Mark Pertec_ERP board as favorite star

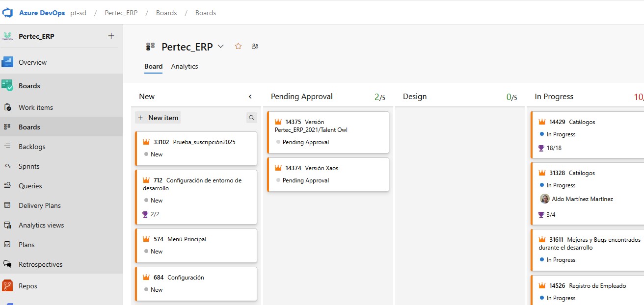point(238,46)
